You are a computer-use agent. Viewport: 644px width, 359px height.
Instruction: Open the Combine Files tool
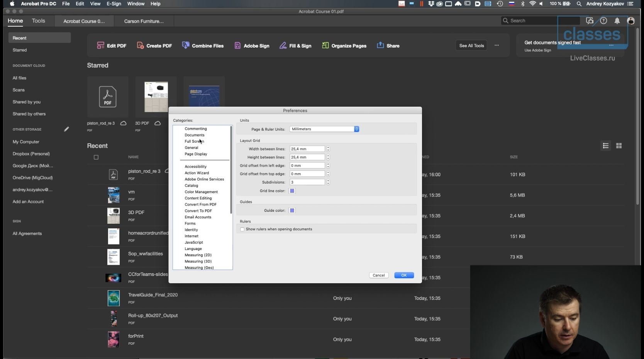point(203,46)
